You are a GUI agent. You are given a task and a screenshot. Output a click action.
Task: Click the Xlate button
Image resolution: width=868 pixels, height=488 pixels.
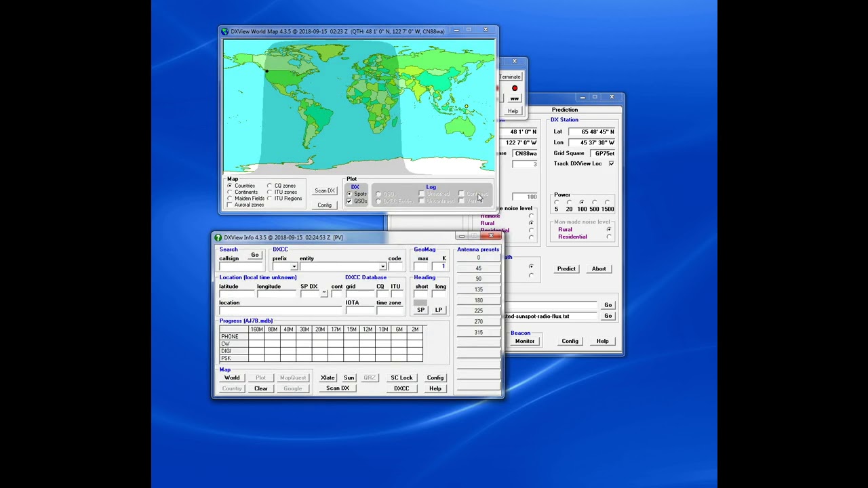[328, 378]
